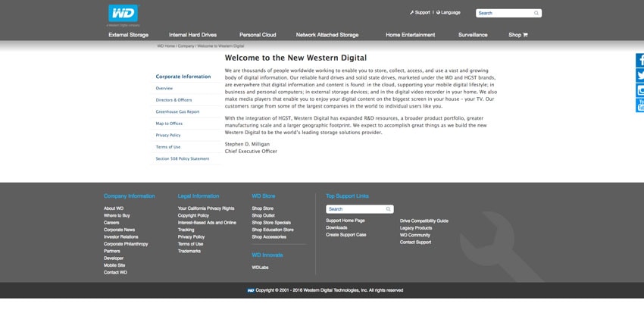Click WD Home breadcrumb link
Viewport: 644px width, 313px height.
[166, 46]
